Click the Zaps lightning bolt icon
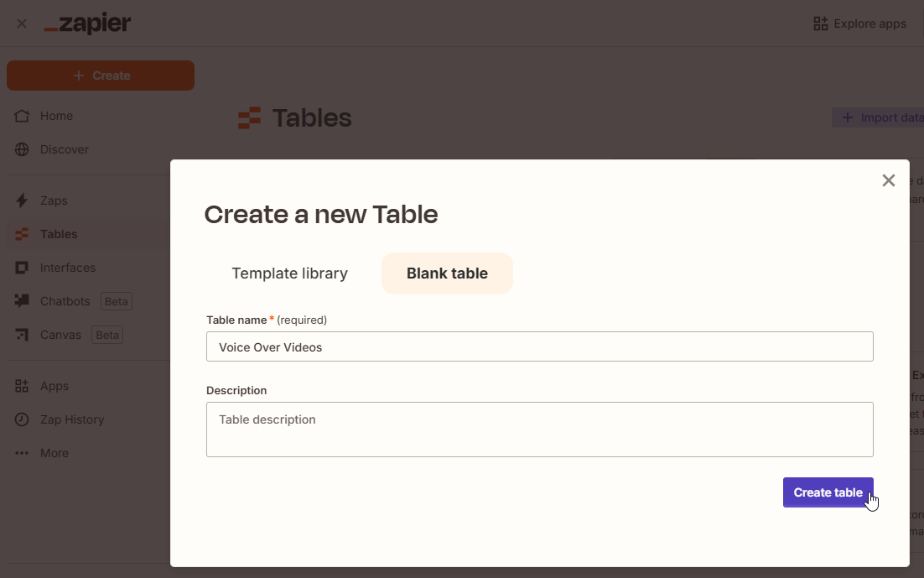This screenshot has height=578, width=924. point(23,200)
